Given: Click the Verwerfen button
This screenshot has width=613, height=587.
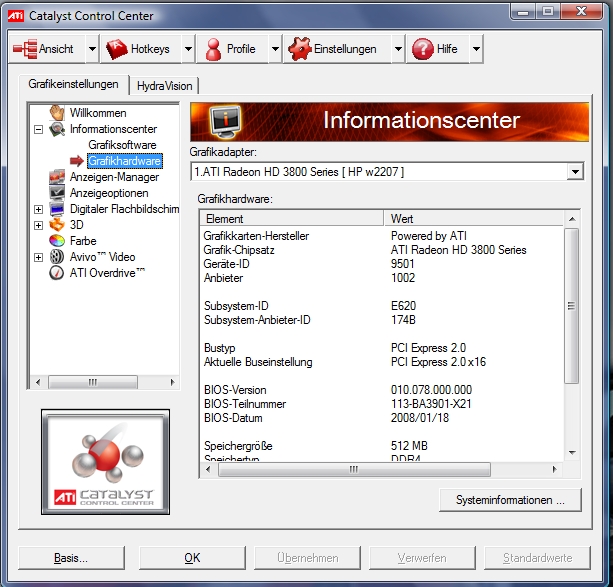Looking at the screenshot, I should point(422,558).
